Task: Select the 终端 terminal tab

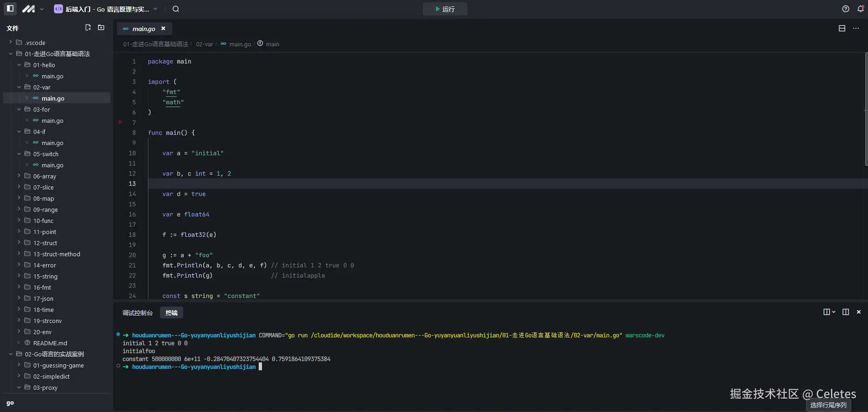Action: (x=172, y=313)
